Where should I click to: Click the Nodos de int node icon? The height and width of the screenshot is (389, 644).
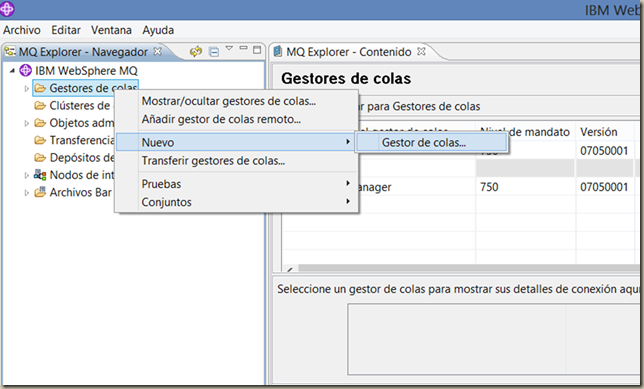40,175
